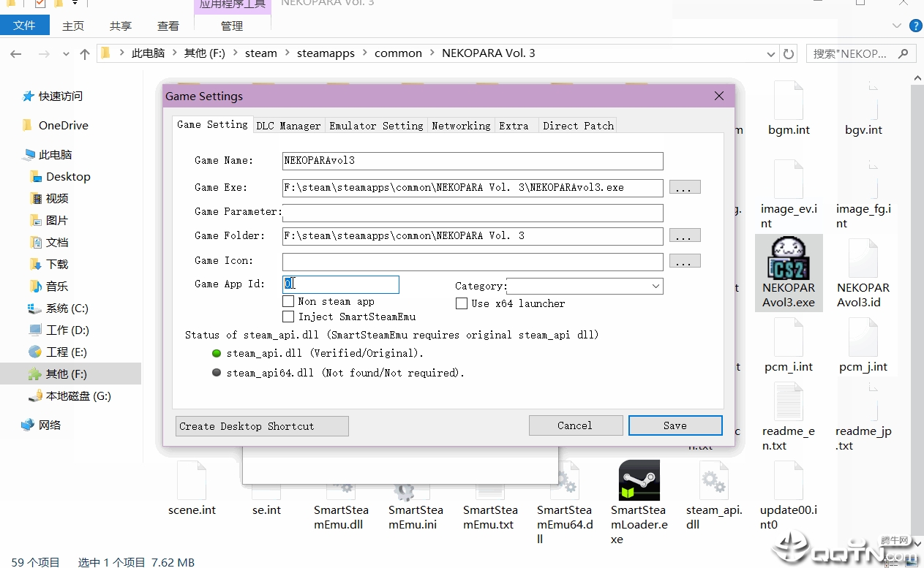Open the Emulator Setting tab
Screen dimensions: 924x568
tap(376, 126)
